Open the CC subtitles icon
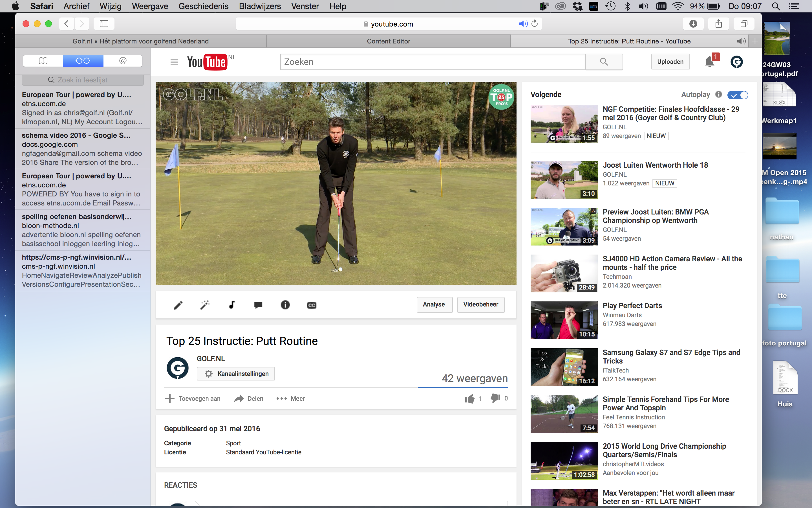This screenshot has width=812, height=508. (312, 305)
